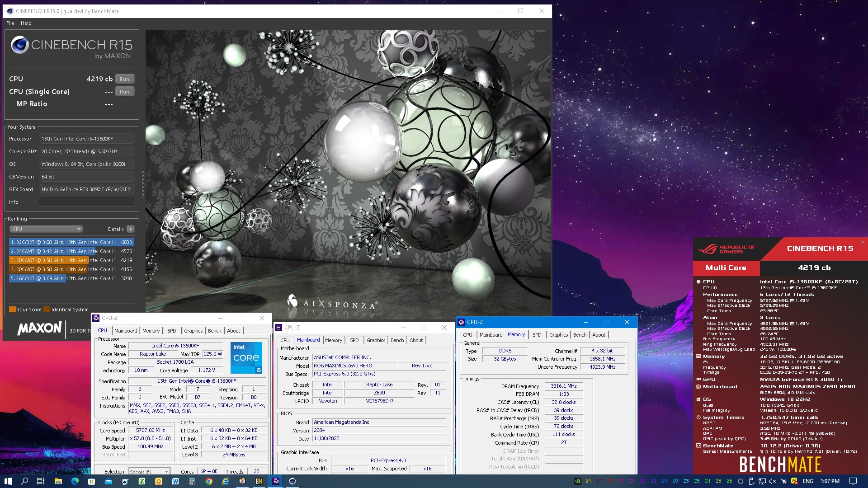Open Help menu in Cinebench
This screenshot has height=488, width=868.
pyautogui.click(x=26, y=23)
